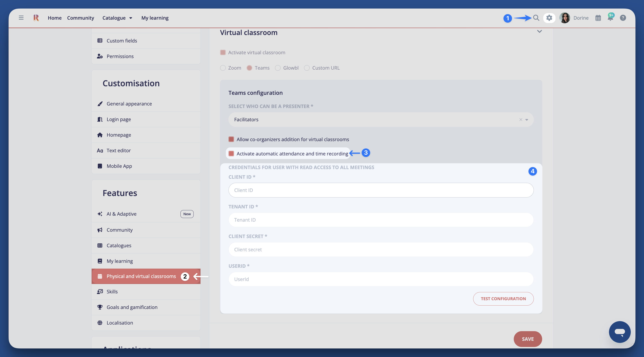Open the help question mark

tap(623, 18)
